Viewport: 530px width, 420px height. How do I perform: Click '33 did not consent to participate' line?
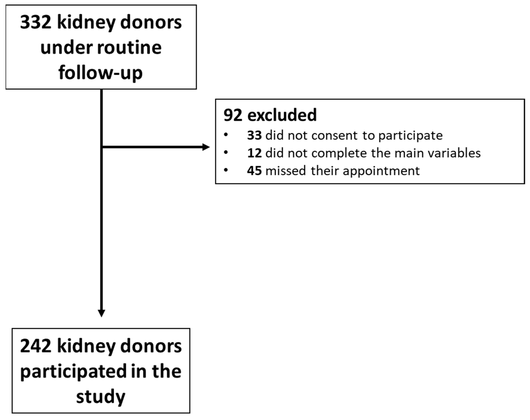point(345,135)
